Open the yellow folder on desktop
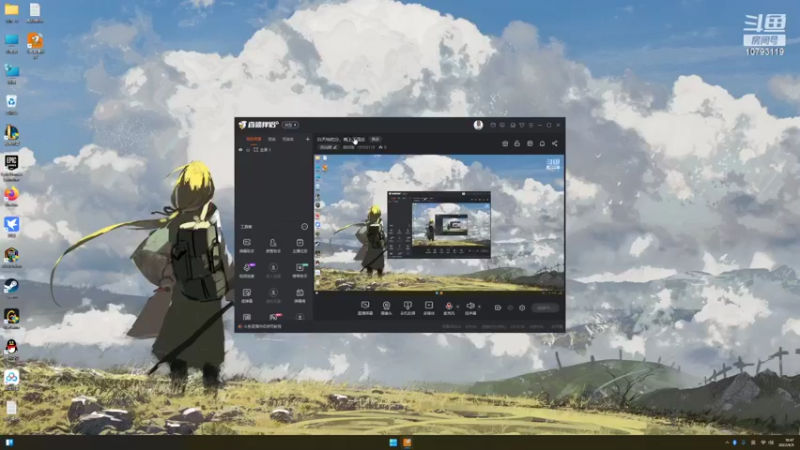 click(x=11, y=13)
